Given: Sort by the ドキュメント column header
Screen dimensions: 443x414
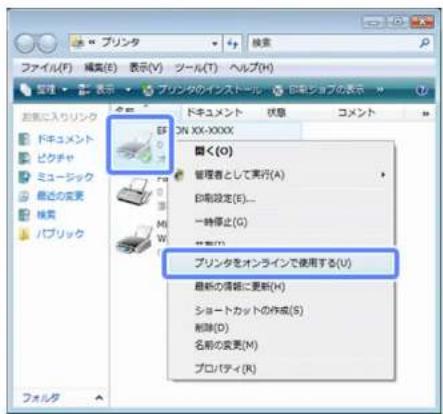Looking at the screenshot, I should click(x=214, y=113).
